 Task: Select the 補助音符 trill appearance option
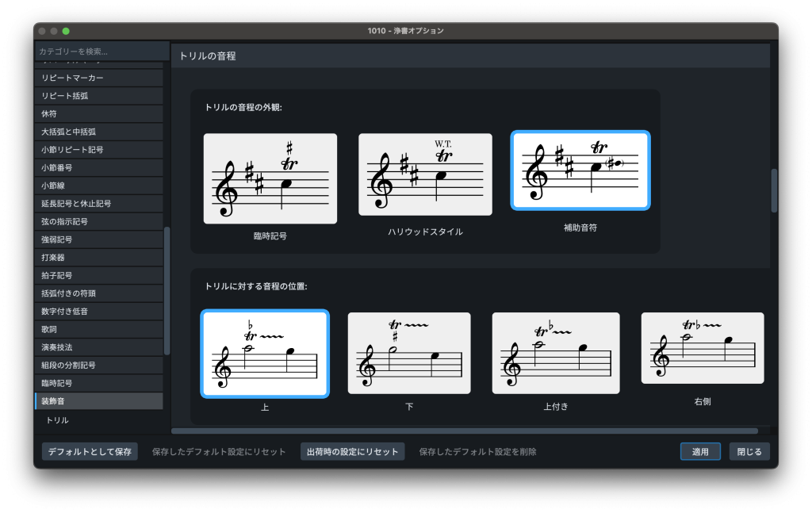[x=580, y=170]
